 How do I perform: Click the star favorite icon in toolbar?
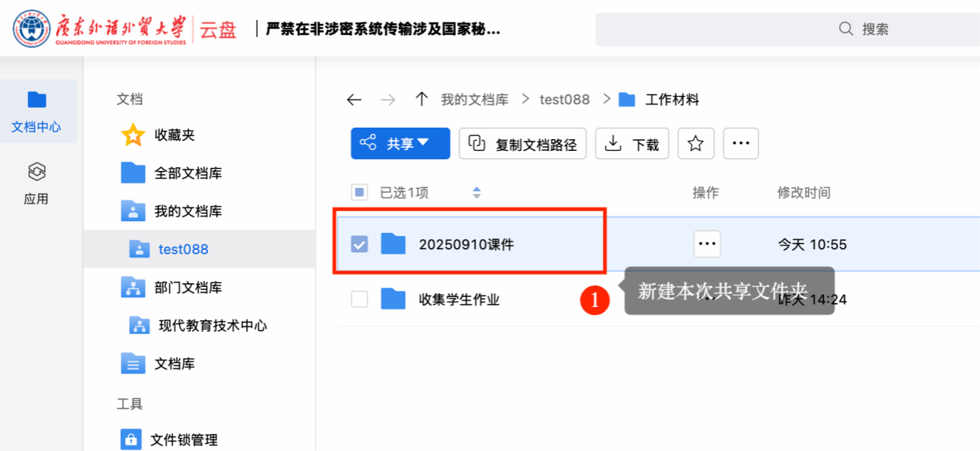(x=696, y=143)
